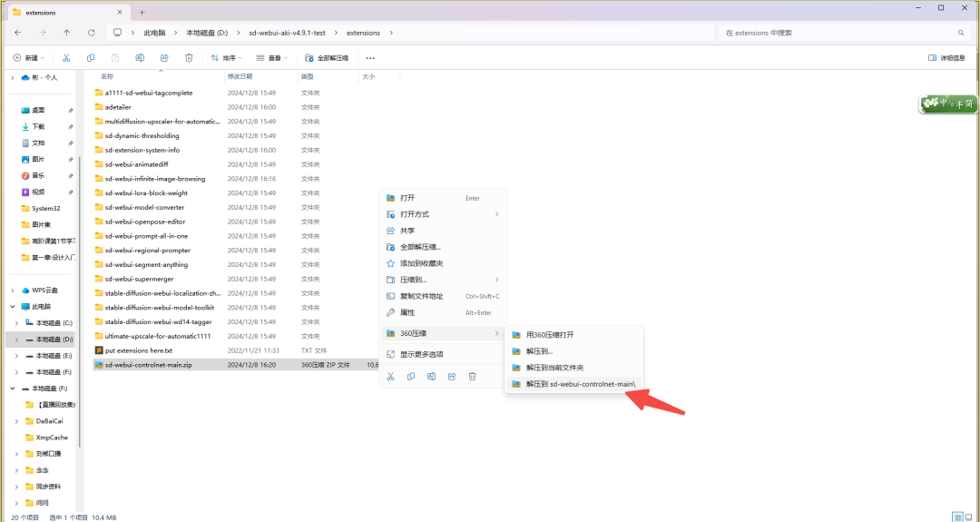This screenshot has width=980, height=522.
Task: Click rename icon in context menu bottom row
Action: coord(431,377)
